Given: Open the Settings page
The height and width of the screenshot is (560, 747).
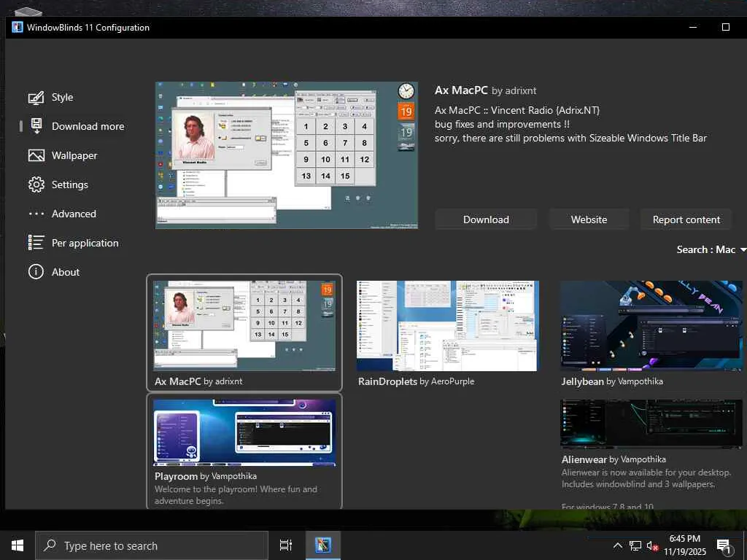Looking at the screenshot, I should [70, 184].
